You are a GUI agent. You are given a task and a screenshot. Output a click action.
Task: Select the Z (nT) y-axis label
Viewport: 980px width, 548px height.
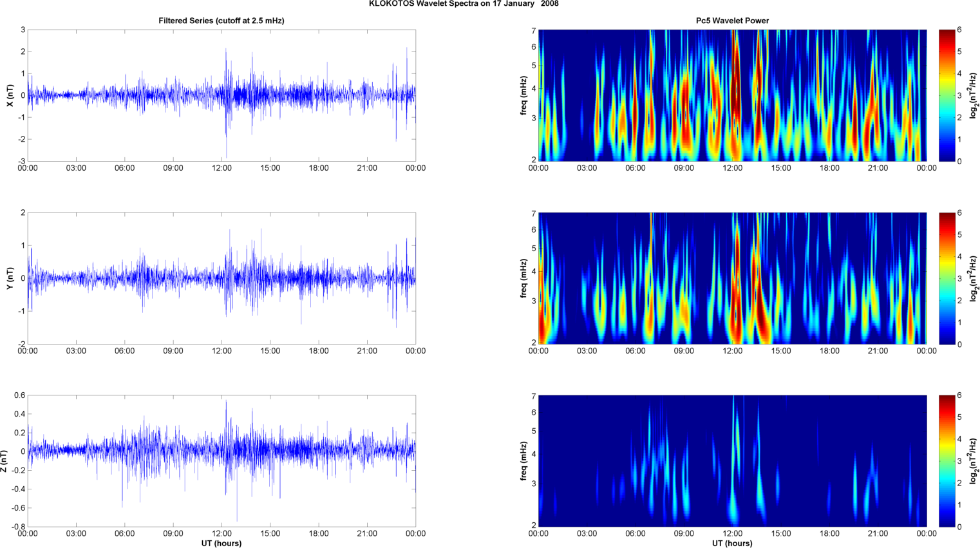tap(5, 461)
